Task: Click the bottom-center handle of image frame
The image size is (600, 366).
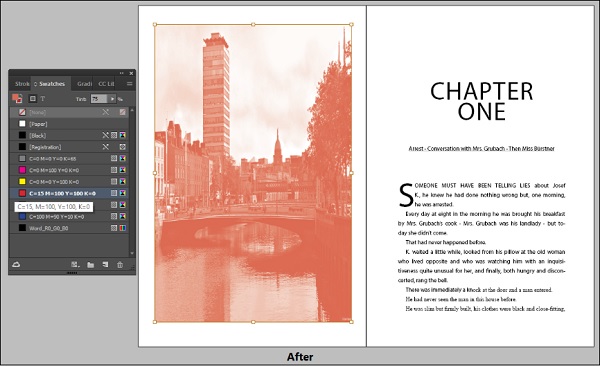Action: click(x=253, y=322)
